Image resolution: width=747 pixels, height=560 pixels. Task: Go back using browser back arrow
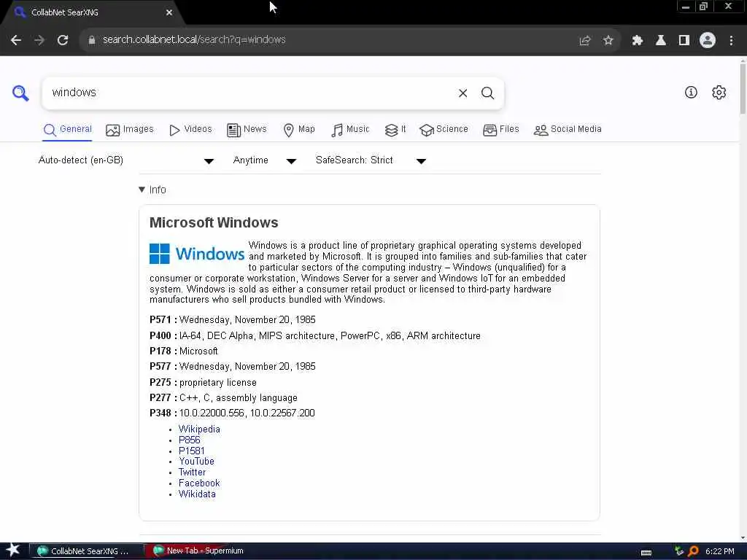pos(16,40)
